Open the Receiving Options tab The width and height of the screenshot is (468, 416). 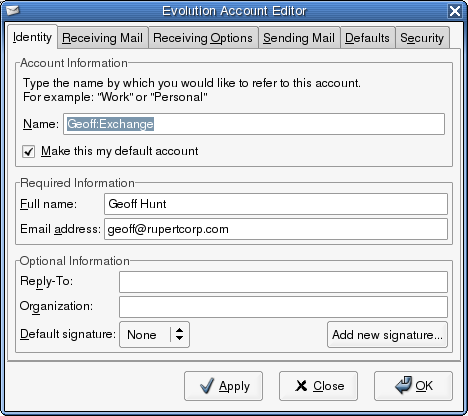[x=203, y=38]
